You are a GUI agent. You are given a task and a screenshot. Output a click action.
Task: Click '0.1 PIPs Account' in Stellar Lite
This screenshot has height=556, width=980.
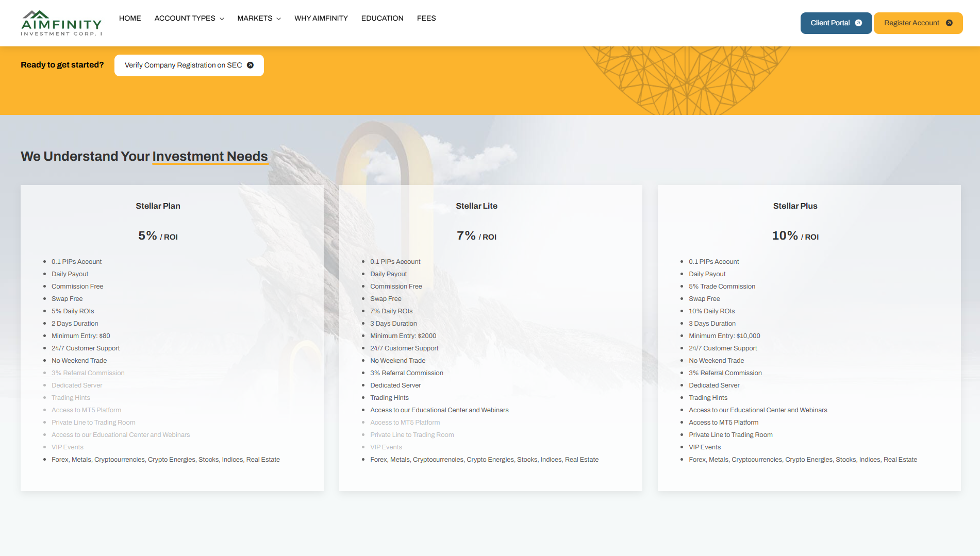pos(395,262)
